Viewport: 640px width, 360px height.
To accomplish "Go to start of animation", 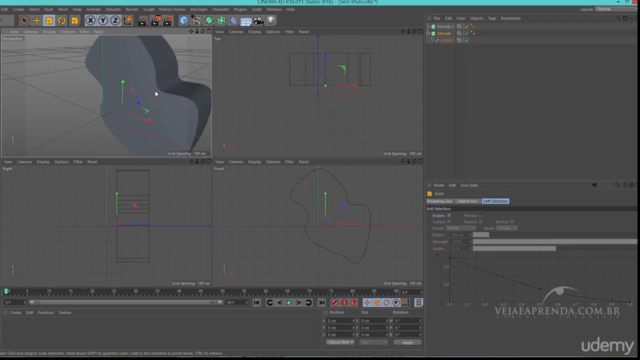I will (257, 303).
